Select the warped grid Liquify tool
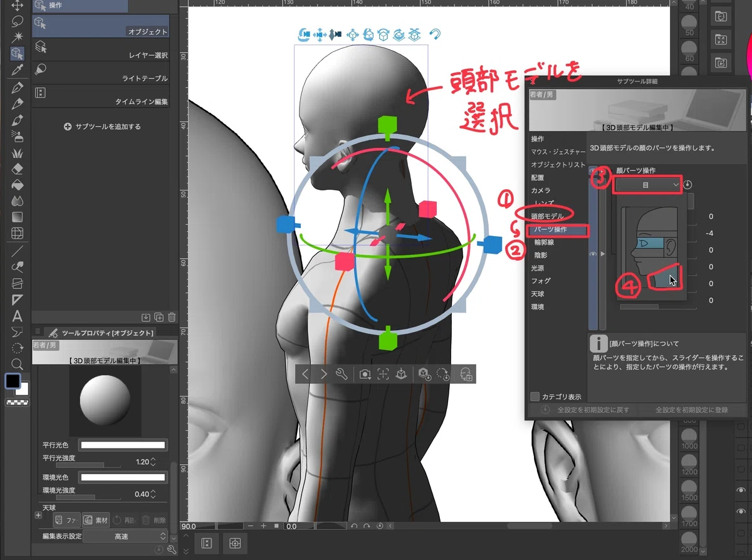The height and width of the screenshot is (560, 752). pyautogui.click(x=18, y=234)
